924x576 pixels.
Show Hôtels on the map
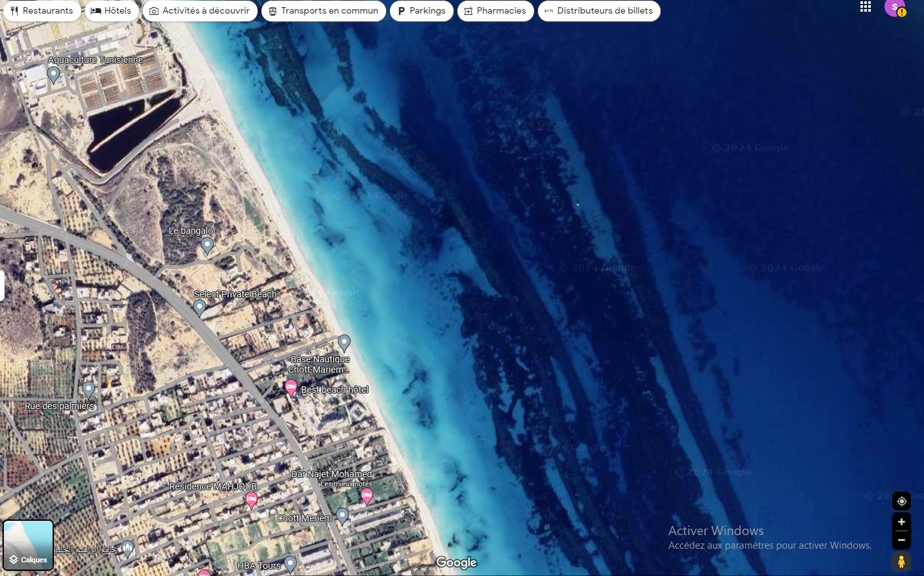[112, 11]
